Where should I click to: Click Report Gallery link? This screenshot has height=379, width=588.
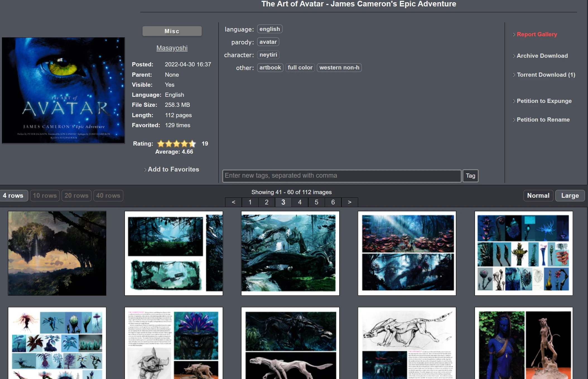point(537,34)
